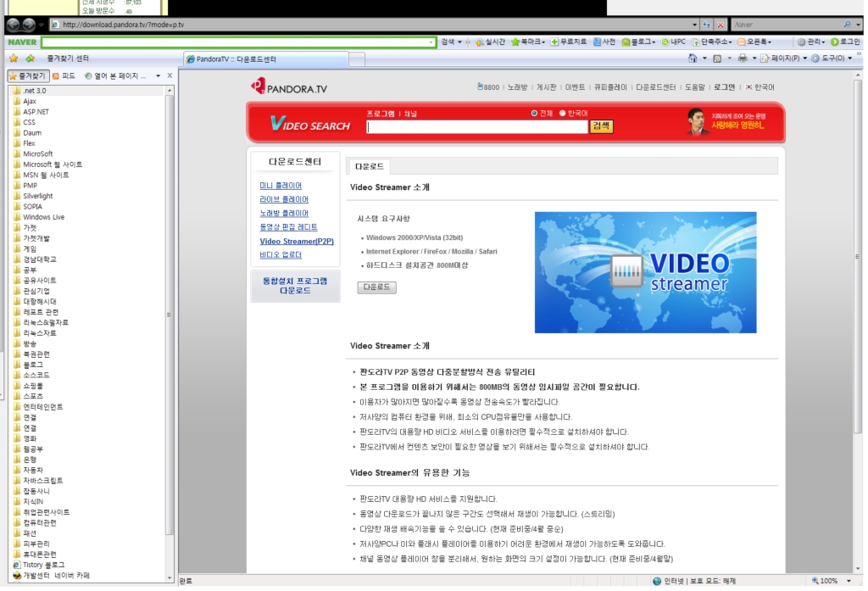Screen dimensions: 868x591
Task: Click the 내PC toolbar item
Action: [673, 42]
